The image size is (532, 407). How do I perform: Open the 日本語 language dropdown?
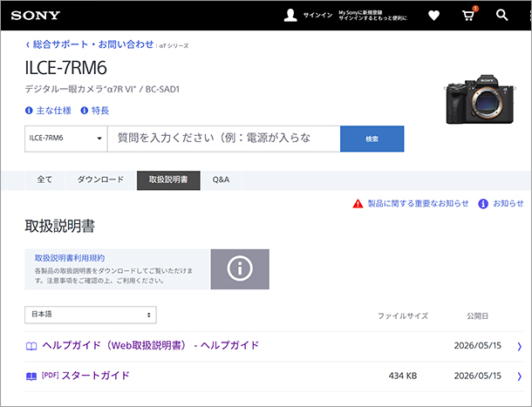(x=91, y=315)
